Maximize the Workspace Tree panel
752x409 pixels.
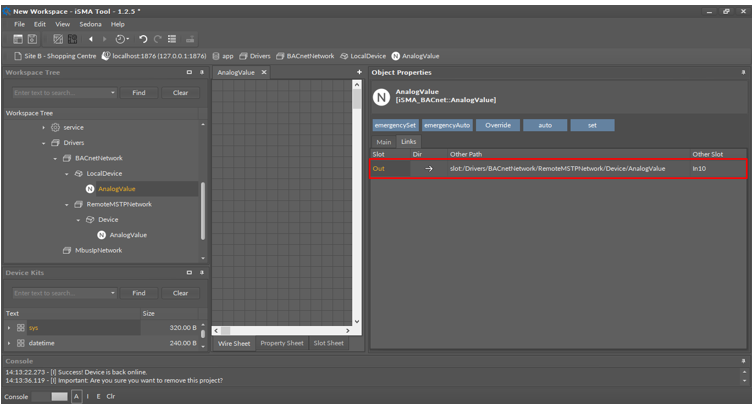click(189, 72)
